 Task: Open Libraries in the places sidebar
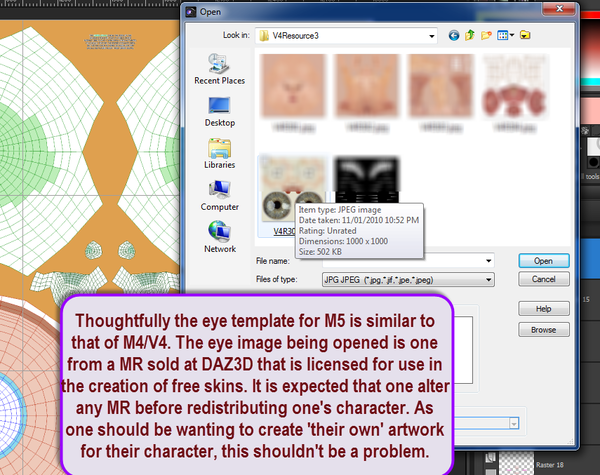(219, 153)
